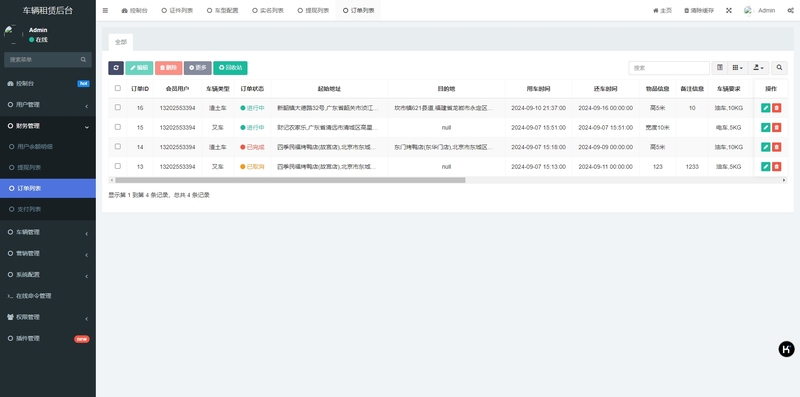The image size is (800, 397).
Task: Click 已取消 status in order 13 row
Action: coord(252,166)
